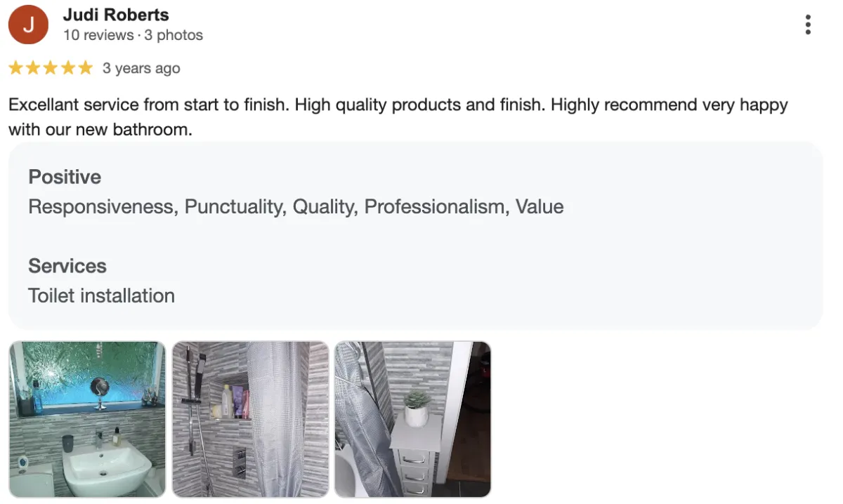Viewport: 843px width, 504px height.
Task: Click the '3 years ago' timestamp
Action: click(141, 68)
